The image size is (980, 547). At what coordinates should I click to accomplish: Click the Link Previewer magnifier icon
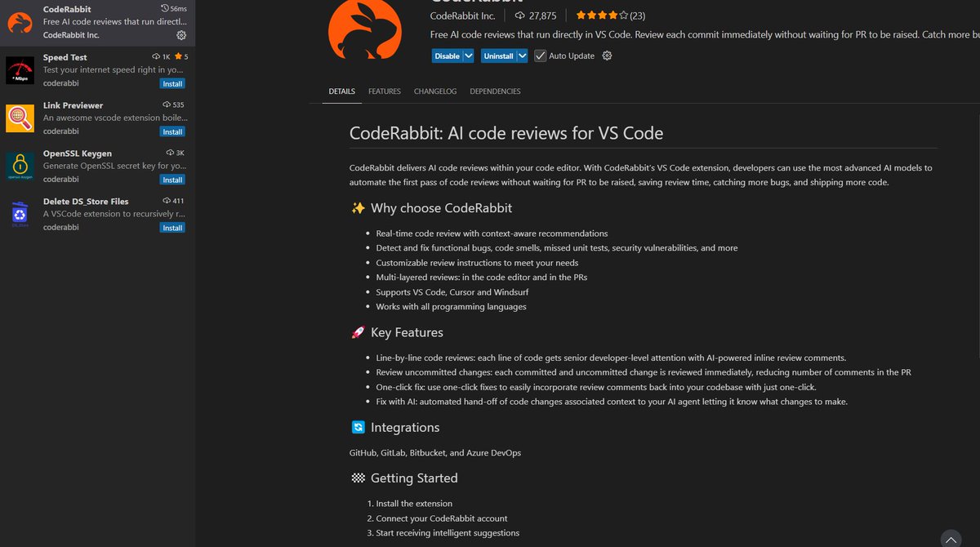tap(20, 118)
